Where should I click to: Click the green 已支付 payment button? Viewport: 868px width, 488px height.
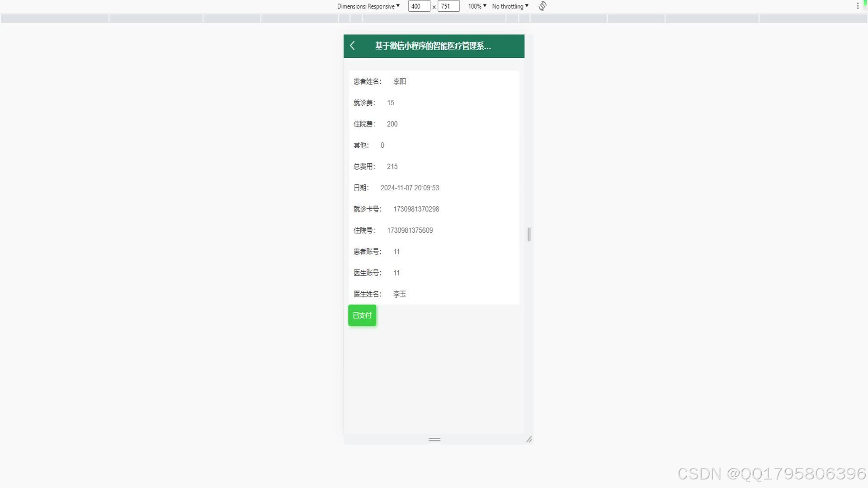tap(362, 315)
